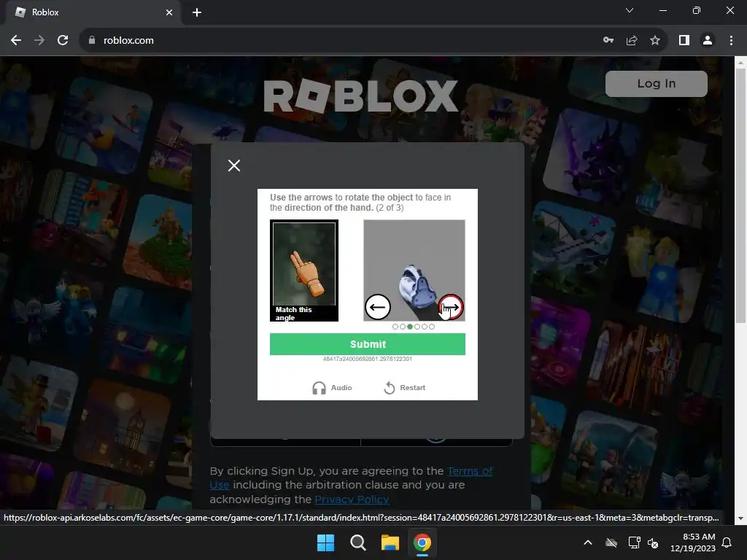Open the notification bell

point(727,542)
